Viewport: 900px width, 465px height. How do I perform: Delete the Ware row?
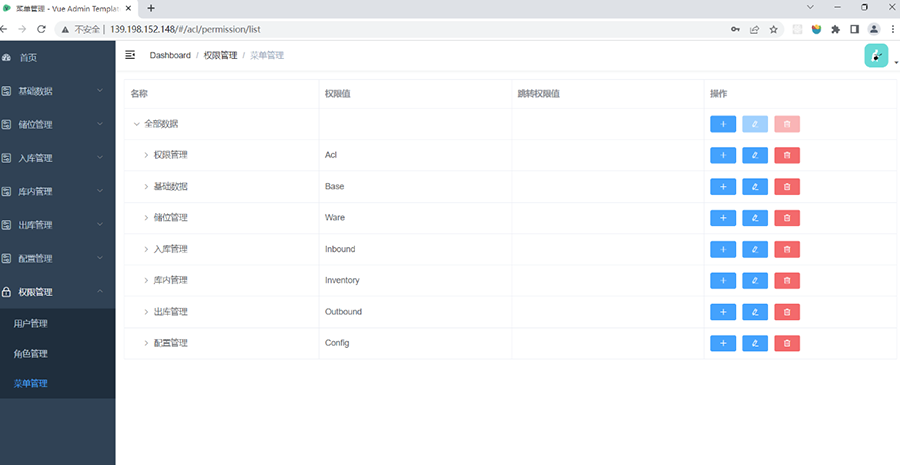787,218
